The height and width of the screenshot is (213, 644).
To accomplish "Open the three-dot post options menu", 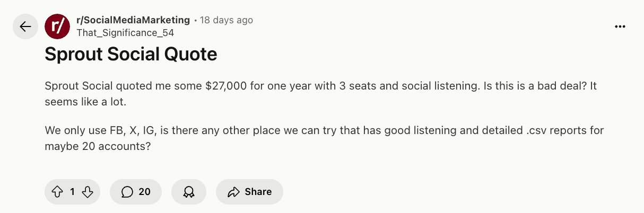I will (x=620, y=26).
